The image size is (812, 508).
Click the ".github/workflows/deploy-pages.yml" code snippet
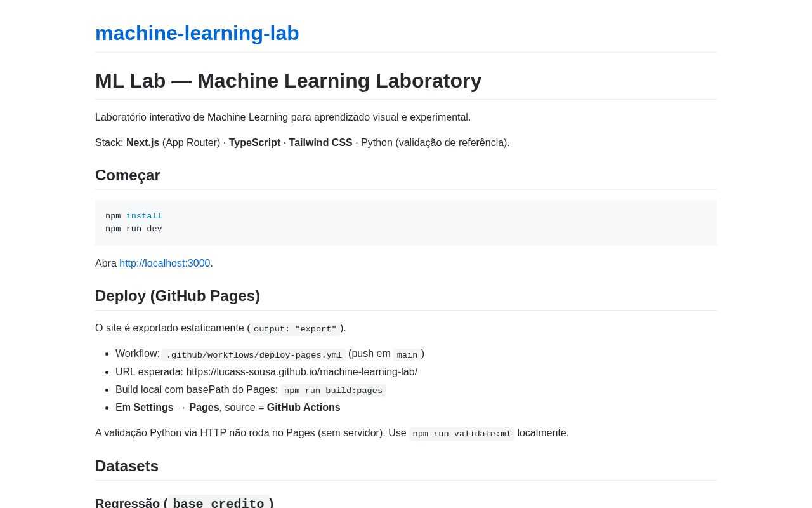tap(254, 355)
